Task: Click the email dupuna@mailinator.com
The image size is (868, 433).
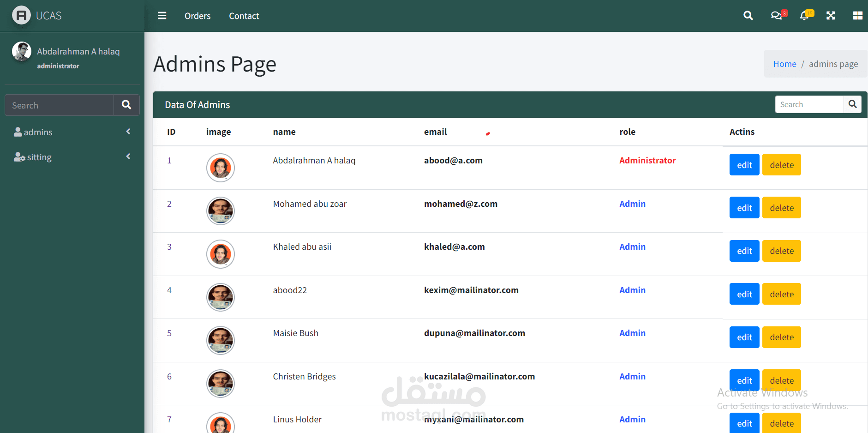Action: [x=474, y=333]
